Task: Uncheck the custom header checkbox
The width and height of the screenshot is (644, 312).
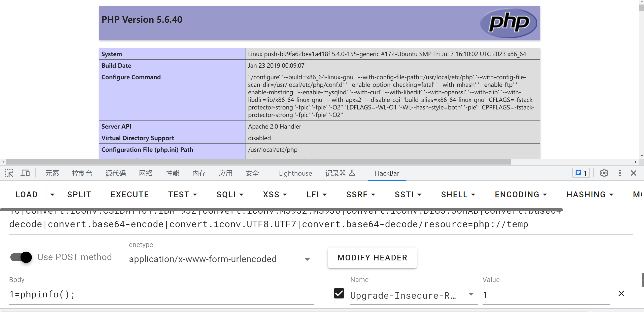Action: click(x=339, y=293)
